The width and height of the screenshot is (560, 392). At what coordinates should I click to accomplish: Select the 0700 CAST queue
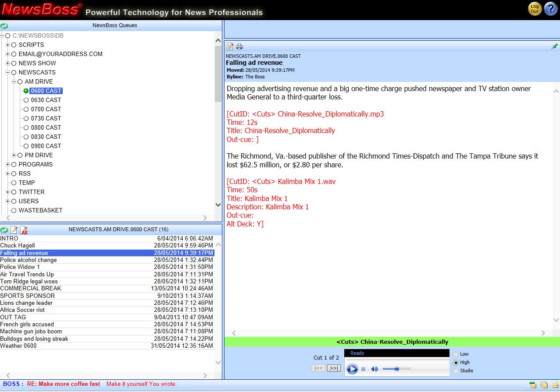point(46,109)
